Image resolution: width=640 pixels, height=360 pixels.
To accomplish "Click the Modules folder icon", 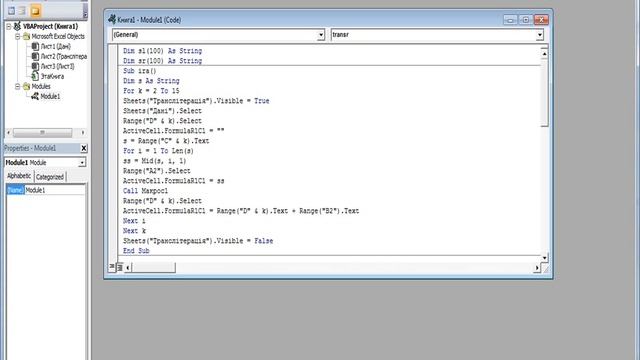I will tap(27, 87).
